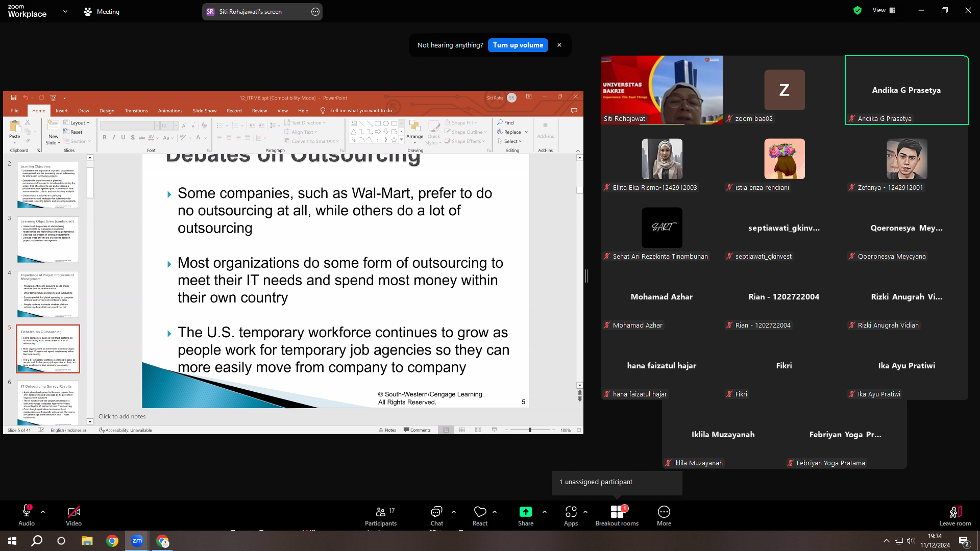Click the Accessibility status in PowerPoint status bar
The width and height of the screenshot is (980, 551).
[x=126, y=430]
